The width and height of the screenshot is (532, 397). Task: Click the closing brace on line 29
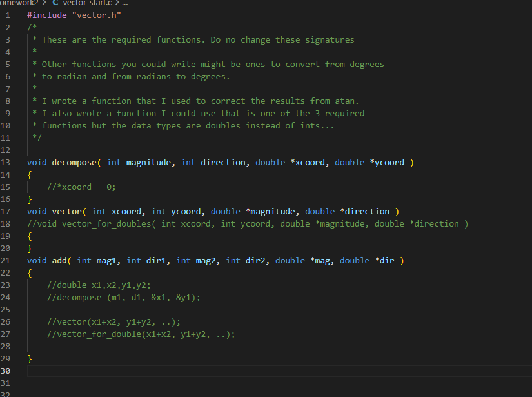tap(30, 359)
